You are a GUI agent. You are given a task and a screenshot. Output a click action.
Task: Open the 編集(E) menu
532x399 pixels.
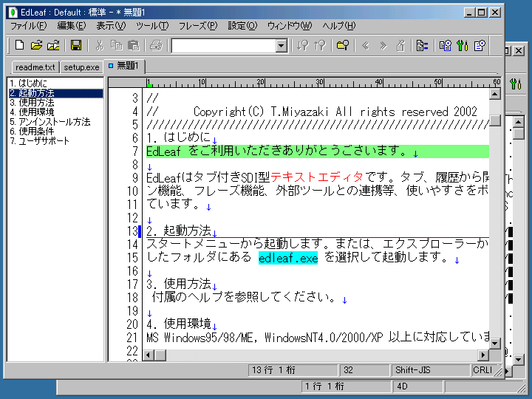click(x=71, y=26)
